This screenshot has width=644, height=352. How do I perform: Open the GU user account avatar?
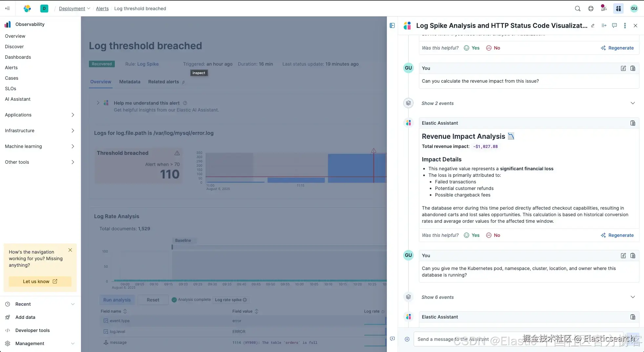[x=634, y=9]
